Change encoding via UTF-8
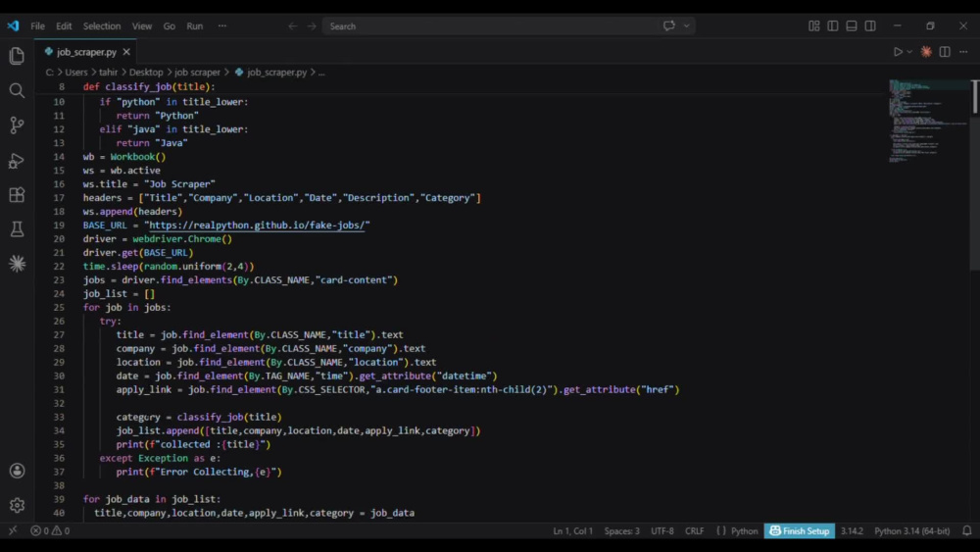 pos(662,530)
